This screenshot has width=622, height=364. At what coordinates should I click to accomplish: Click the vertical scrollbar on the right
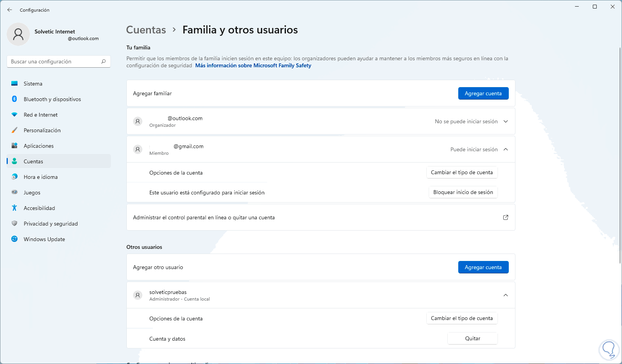[x=620, y=156]
